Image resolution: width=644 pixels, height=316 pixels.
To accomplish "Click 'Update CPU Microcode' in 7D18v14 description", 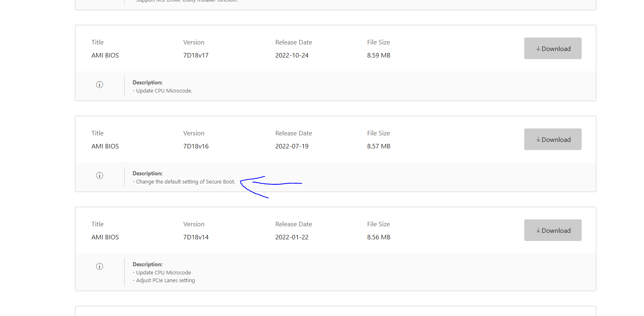I will tap(163, 273).
